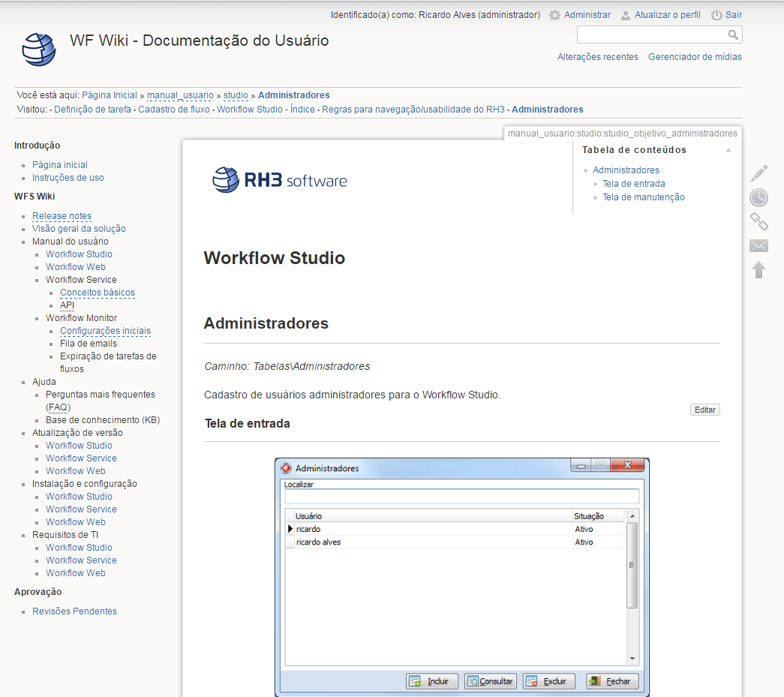Jump to Tela de manutenção section
The width and height of the screenshot is (784, 697).
click(x=643, y=197)
